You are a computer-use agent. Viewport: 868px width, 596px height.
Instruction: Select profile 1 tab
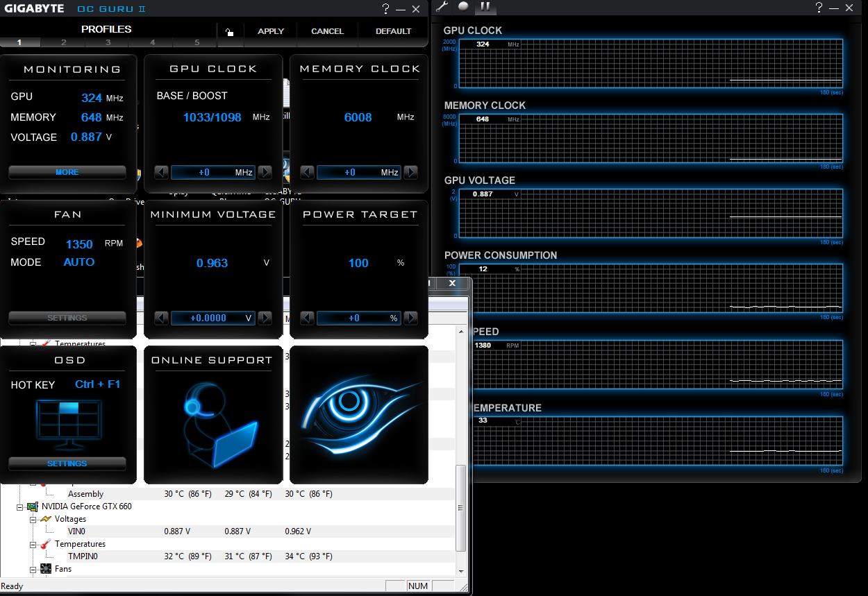[19, 42]
